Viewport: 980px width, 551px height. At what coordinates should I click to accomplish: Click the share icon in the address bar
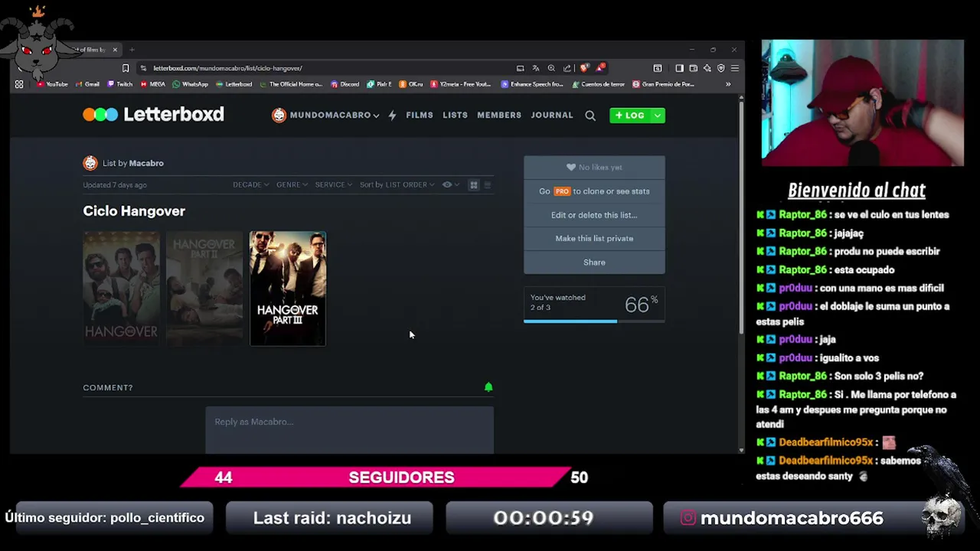pos(567,68)
